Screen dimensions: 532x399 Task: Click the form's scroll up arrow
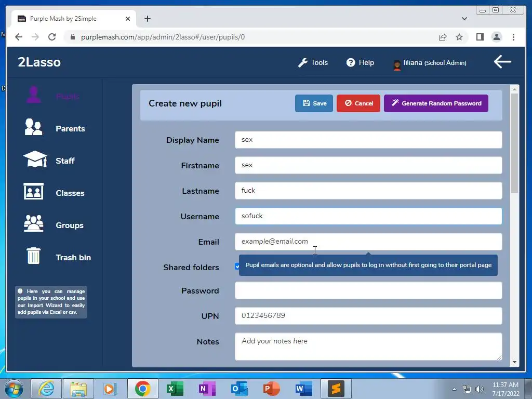tap(514, 89)
